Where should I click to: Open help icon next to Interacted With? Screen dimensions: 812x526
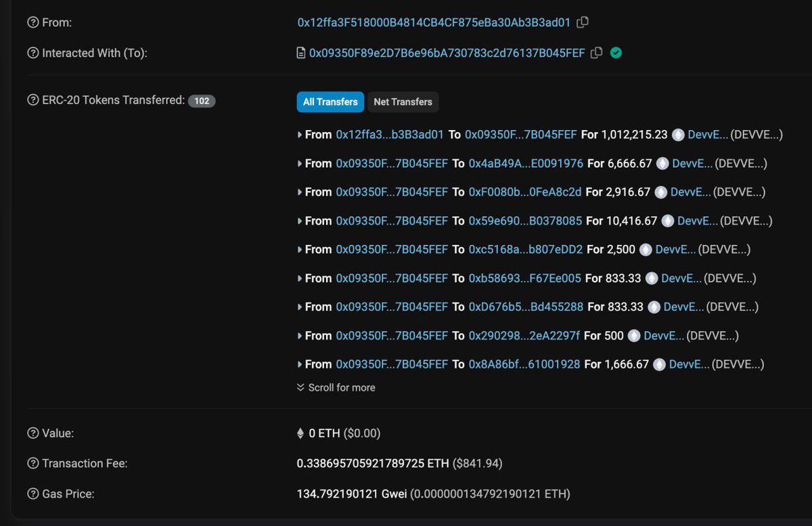point(32,53)
